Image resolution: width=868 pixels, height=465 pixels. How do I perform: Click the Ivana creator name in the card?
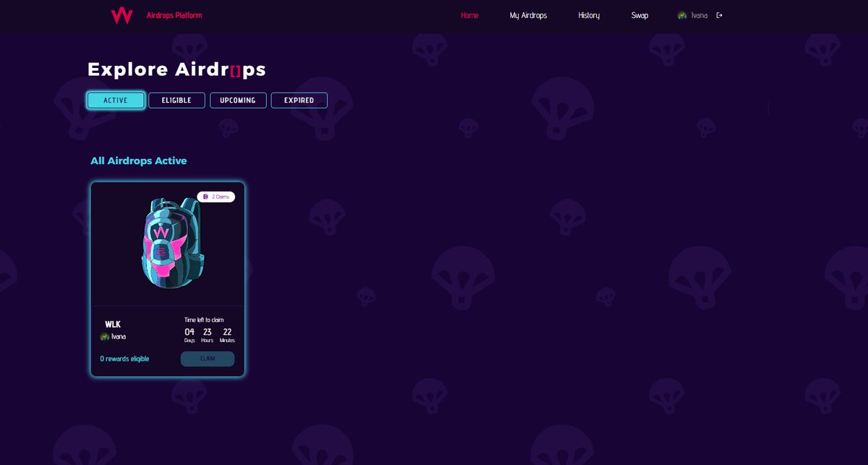tap(119, 337)
